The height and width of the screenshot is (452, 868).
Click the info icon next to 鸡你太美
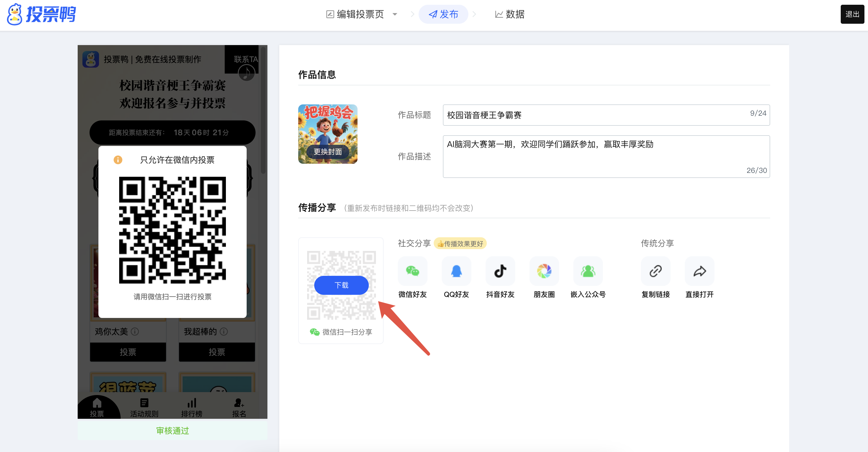(x=135, y=332)
